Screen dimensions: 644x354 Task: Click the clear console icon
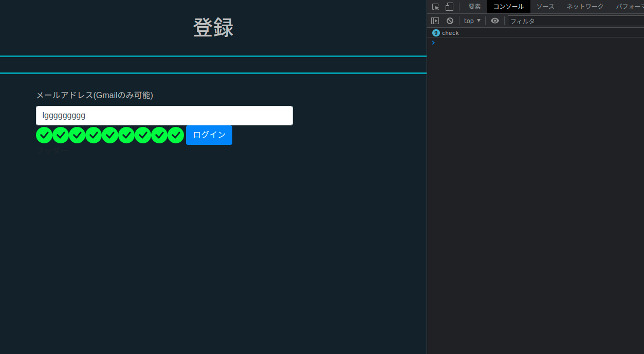coord(450,20)
